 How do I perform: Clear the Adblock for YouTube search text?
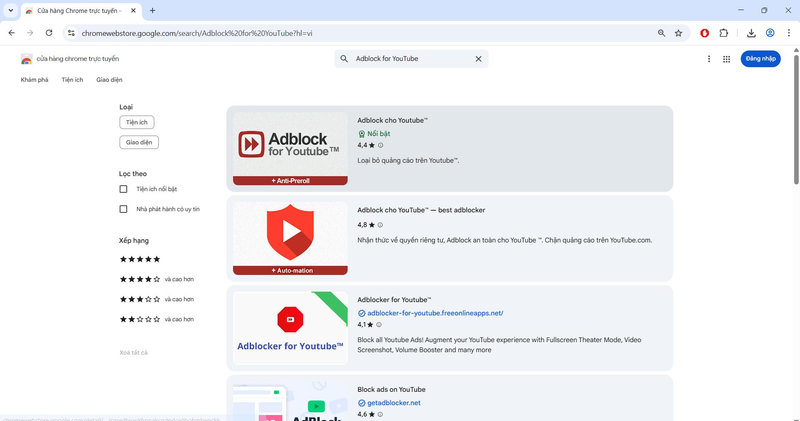point(478,59)
